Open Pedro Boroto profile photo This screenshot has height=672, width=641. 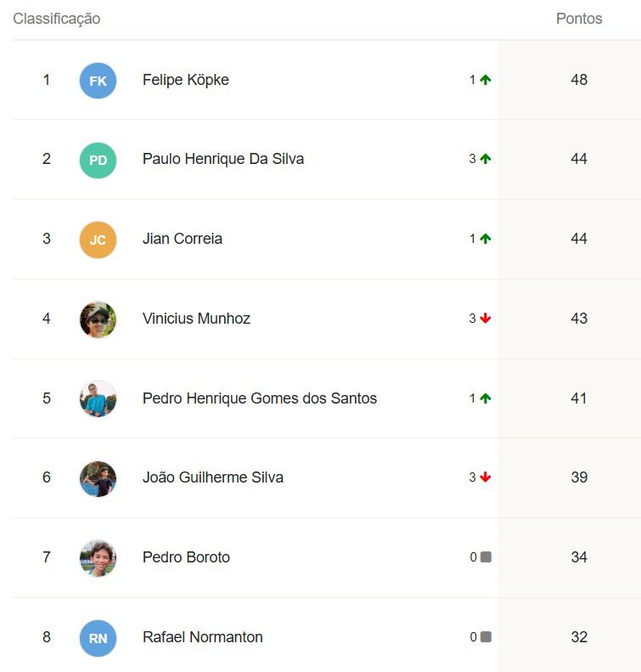coord(98,558)
